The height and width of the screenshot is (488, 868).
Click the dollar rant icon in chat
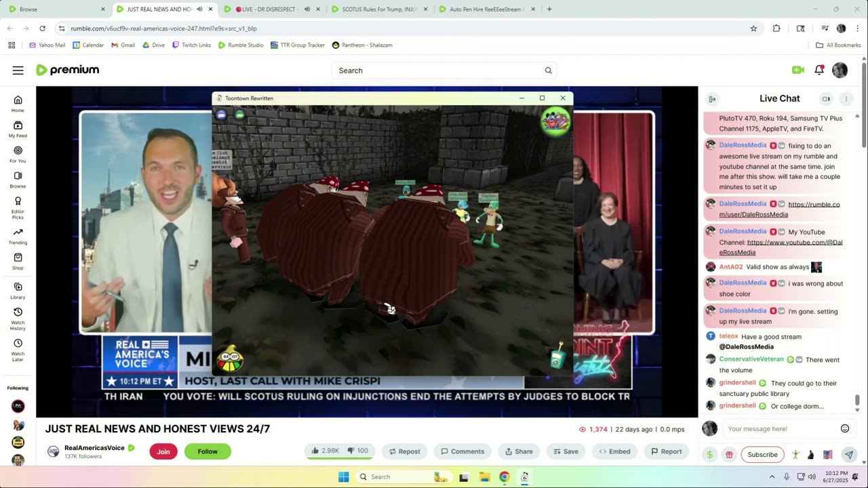click(709, 455)
